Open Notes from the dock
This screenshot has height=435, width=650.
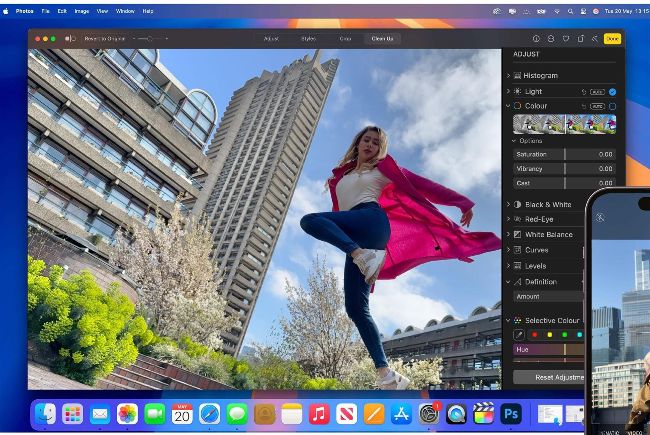[292, 414]
